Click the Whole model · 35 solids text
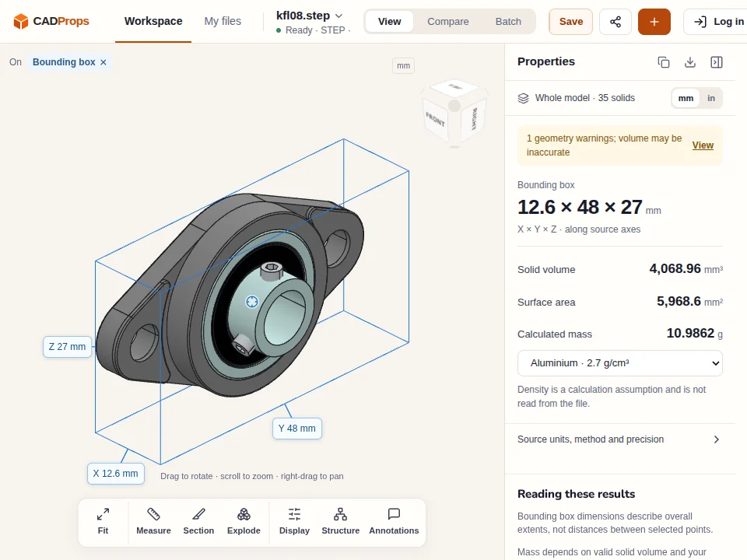 point(584,98)
